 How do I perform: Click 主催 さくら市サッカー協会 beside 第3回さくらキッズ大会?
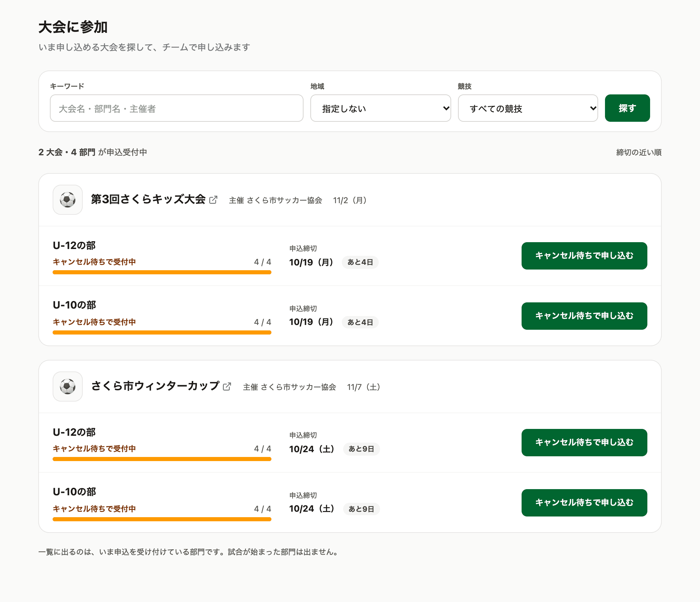(x=275, y=200)
